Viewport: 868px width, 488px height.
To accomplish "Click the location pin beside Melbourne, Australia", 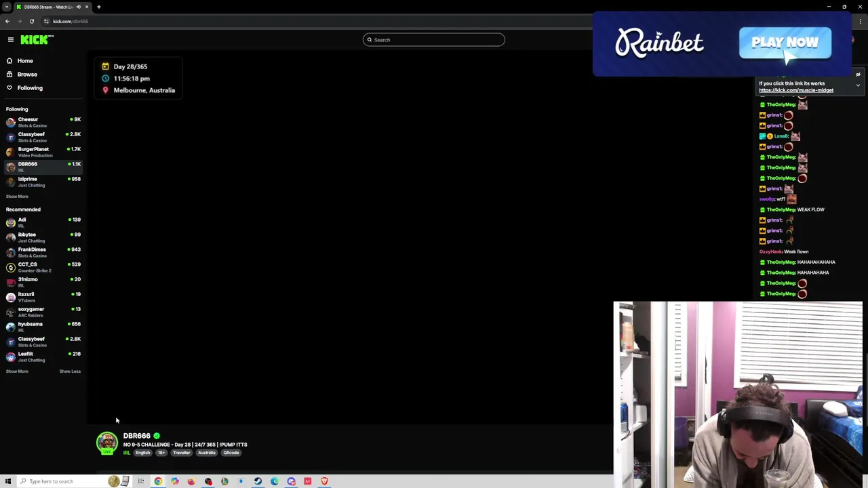I will coord(105,90).
